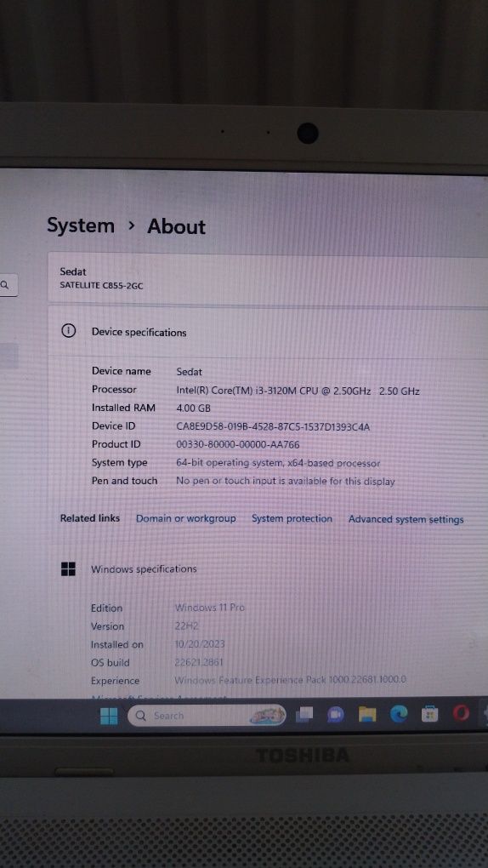Image resolution: width=488 pixels, height=868 pixels.
Task: Select the device name 'Sedat' value
Action: [x=190, y=372]
